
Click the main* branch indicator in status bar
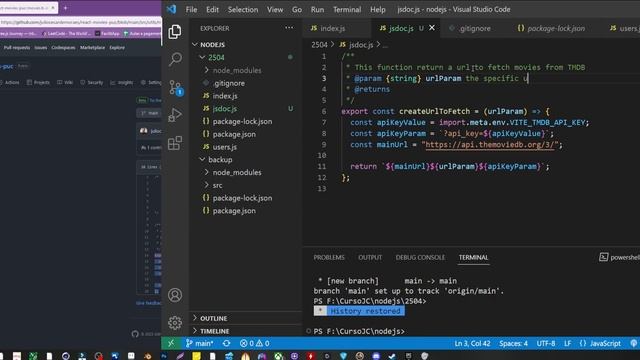pos(200,343)
